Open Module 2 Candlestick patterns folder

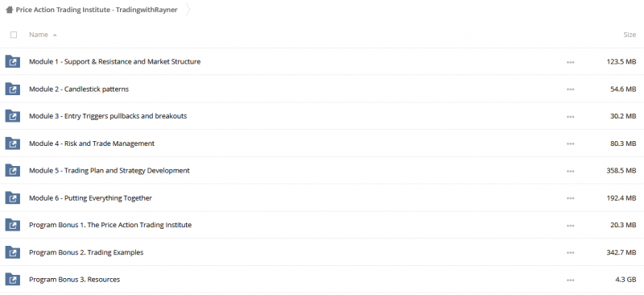[x=79, y=89]
